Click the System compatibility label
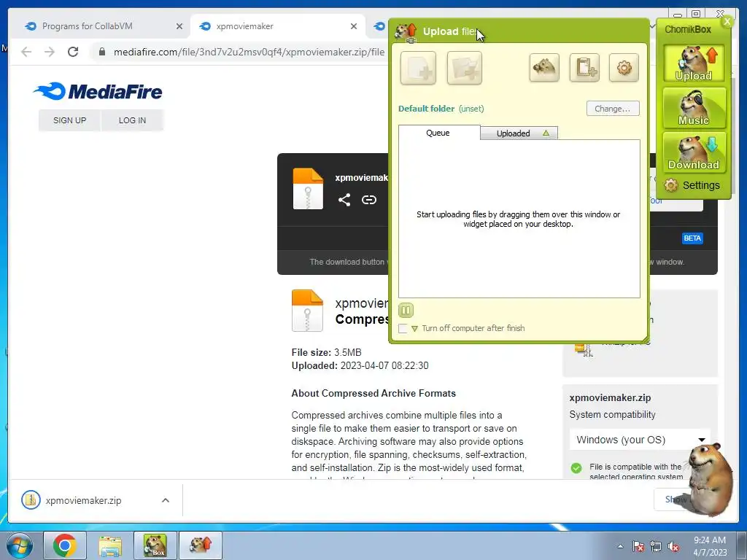 612,414
